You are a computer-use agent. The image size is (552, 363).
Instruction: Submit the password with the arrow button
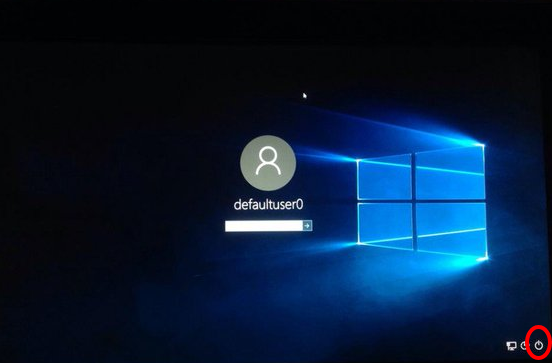(307, 226)
